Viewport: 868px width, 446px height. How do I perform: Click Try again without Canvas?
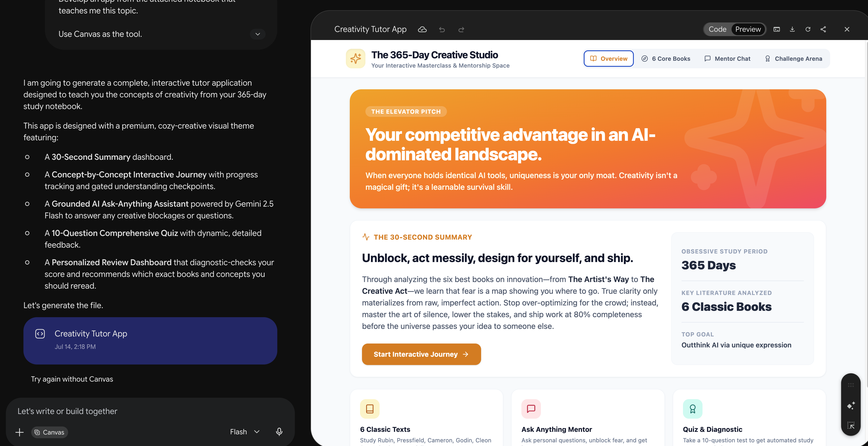click(72, 379)
